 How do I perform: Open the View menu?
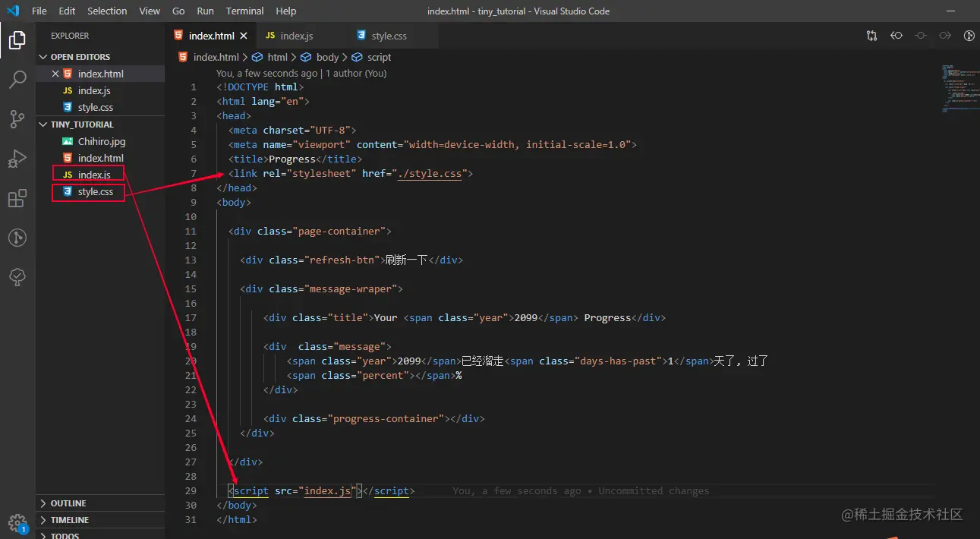(x=150, y=11)
